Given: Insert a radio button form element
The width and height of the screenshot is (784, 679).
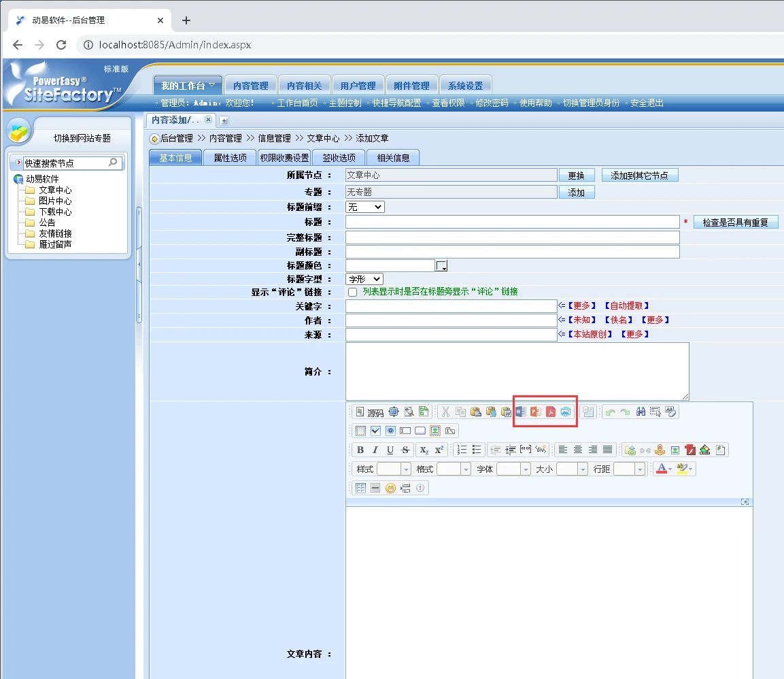Looking at the screenshot, I should pyautogui.click(x=390, y=431).
